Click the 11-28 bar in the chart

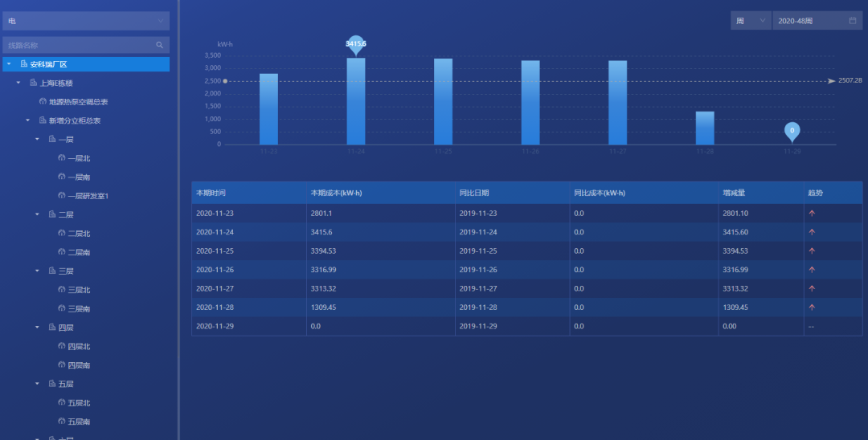tap(705, 128)
